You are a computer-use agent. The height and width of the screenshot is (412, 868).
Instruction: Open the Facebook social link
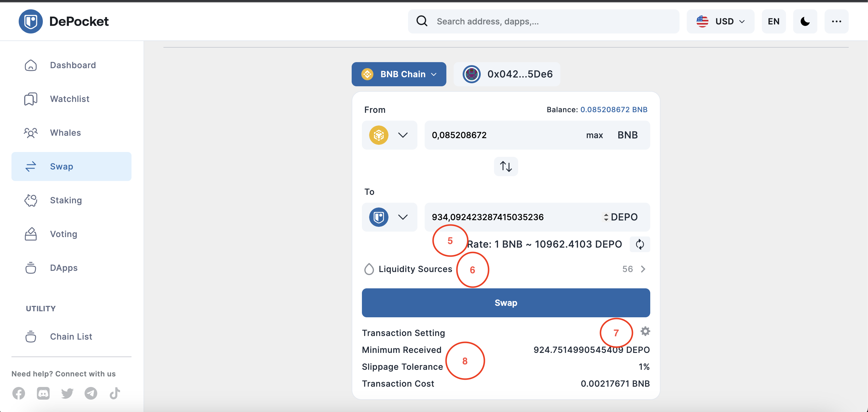(18, 393)
